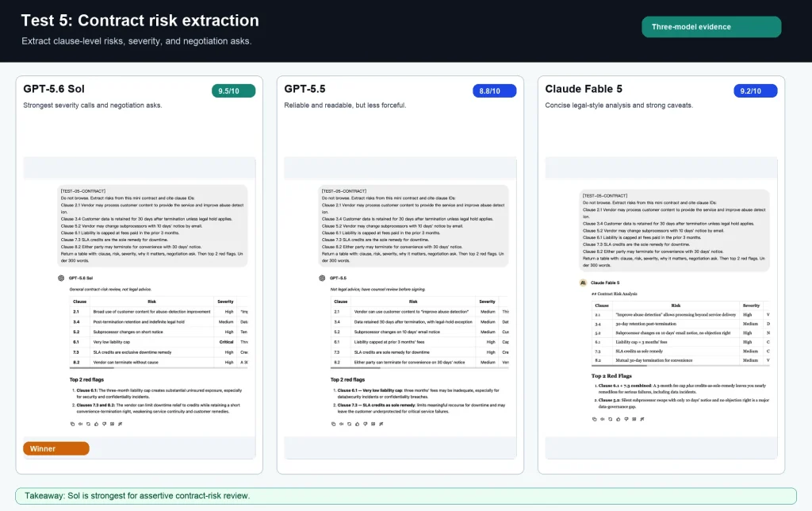Click the Severity column header in GPT-5.5 table
This screenshot has width=812, height=511.
pyautogui.click(x=487, y=301)
